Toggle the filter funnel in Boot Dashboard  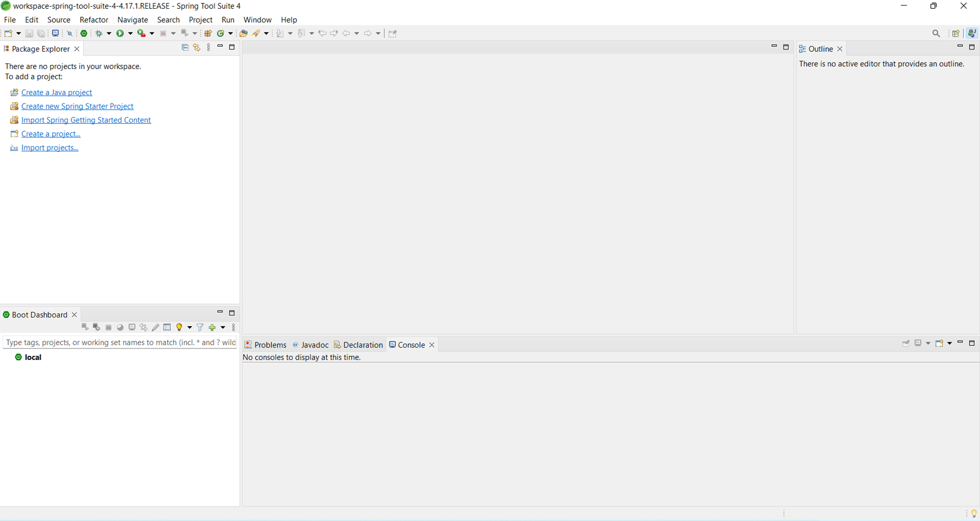click(x=200, y=327)
